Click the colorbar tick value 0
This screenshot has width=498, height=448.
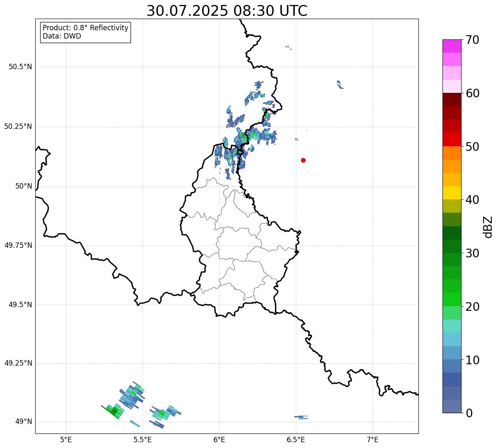coord(469,413)
